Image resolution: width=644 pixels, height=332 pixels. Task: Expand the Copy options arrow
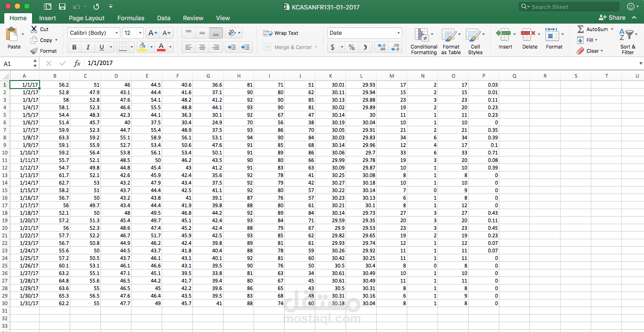point(56,40)
